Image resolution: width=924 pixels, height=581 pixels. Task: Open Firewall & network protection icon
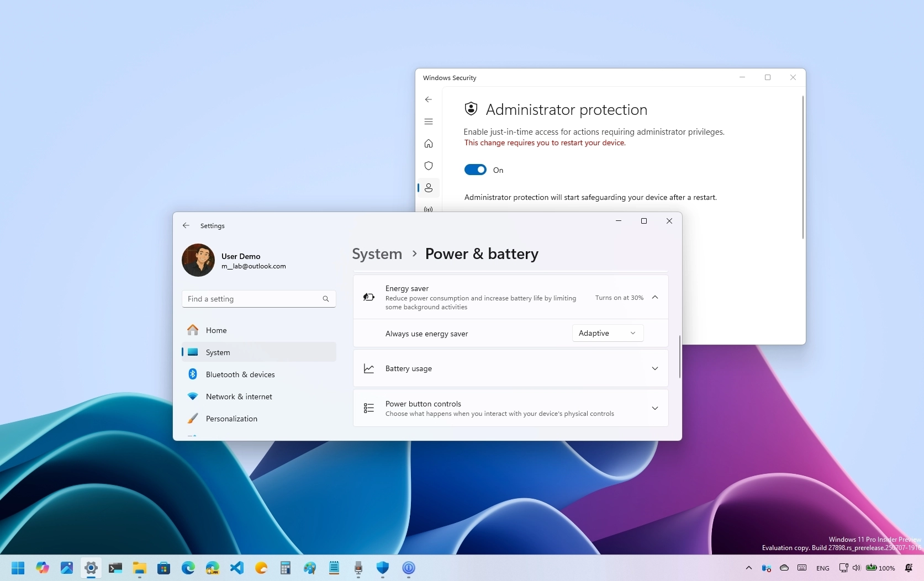pos(429,209)
